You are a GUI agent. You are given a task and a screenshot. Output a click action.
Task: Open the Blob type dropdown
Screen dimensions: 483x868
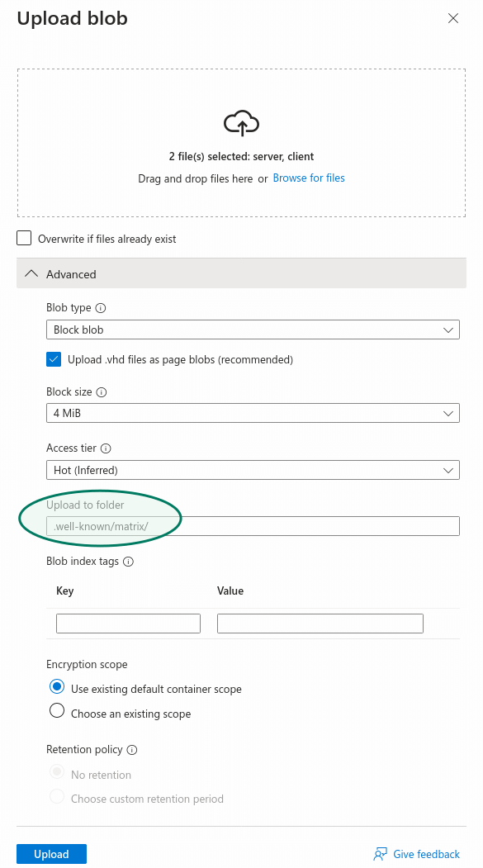[x=253, y=330]
